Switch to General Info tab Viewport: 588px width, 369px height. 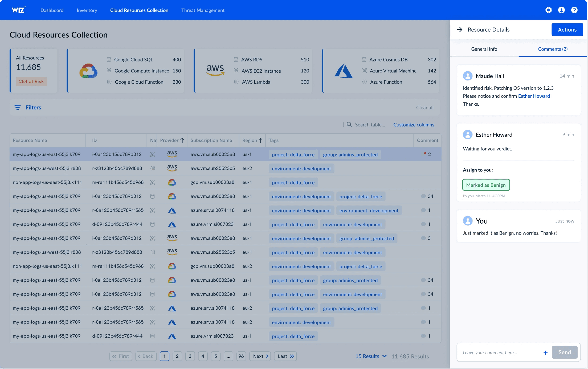point(484,49)
